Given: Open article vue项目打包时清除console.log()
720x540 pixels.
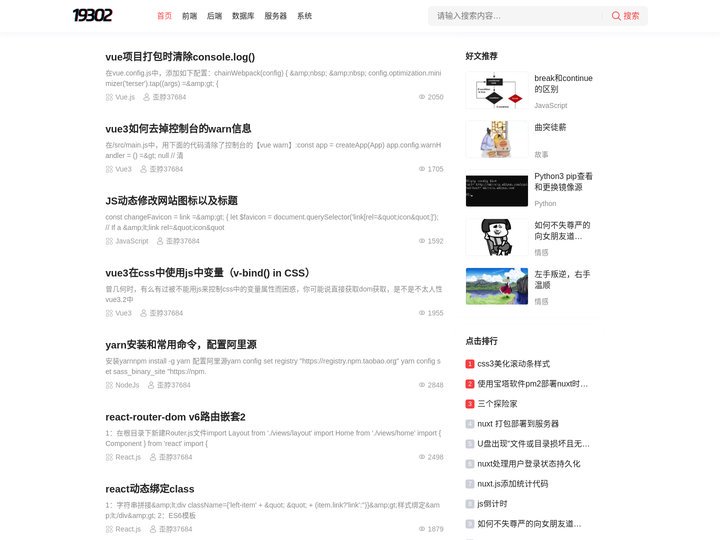Looking at the screenshot, I should tap(180, 57).
